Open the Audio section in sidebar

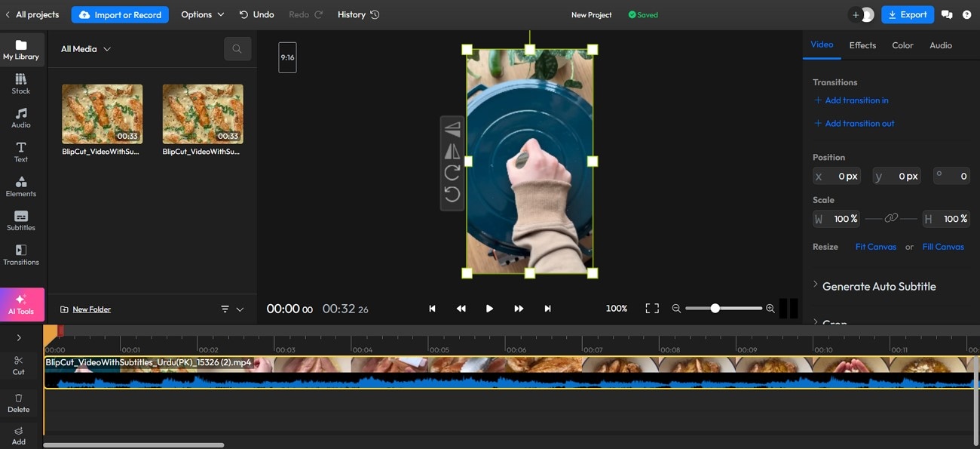pos(21,118)
